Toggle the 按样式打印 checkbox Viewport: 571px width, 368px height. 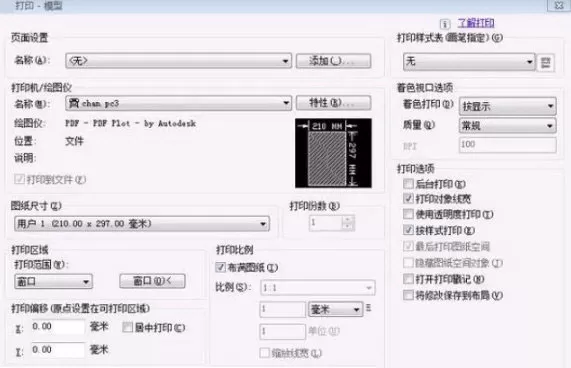pyautogui.click(x=409, y=230)
